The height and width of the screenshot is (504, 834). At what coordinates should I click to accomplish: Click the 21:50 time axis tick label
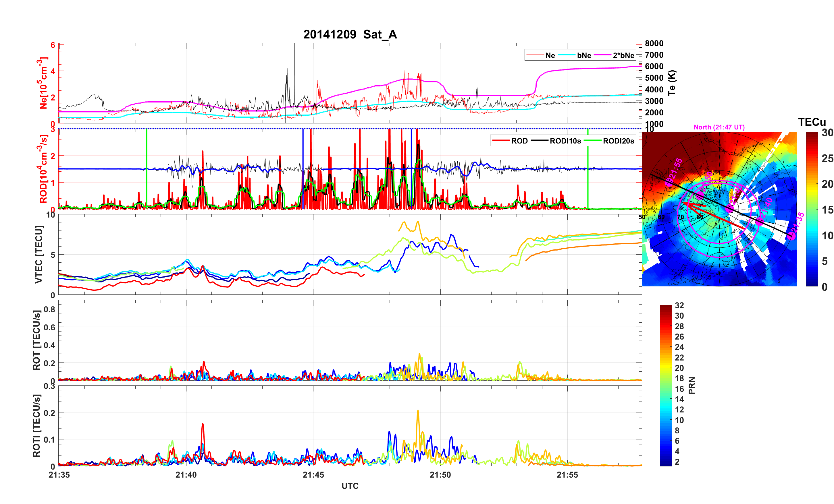[x=440, y=475]
